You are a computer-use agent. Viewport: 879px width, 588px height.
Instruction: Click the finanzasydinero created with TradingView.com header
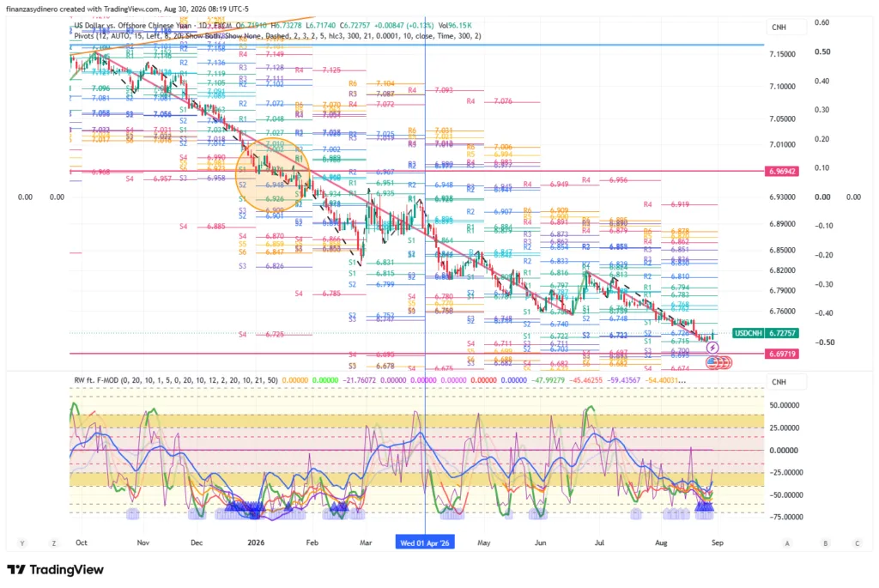pos(127,9)
